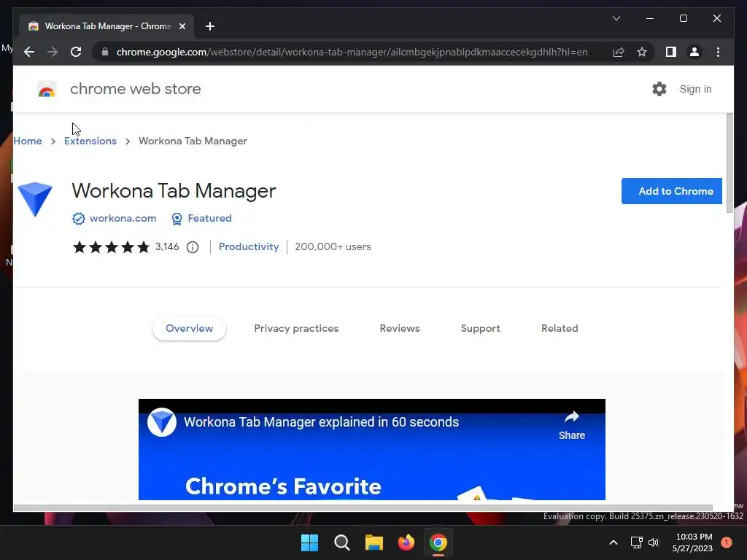Click the video channel avatar

162,422
